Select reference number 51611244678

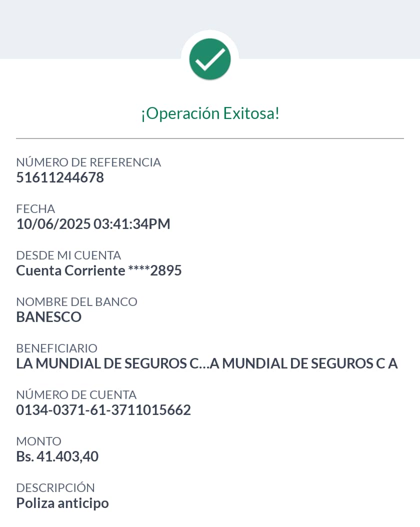coord(60,177)
